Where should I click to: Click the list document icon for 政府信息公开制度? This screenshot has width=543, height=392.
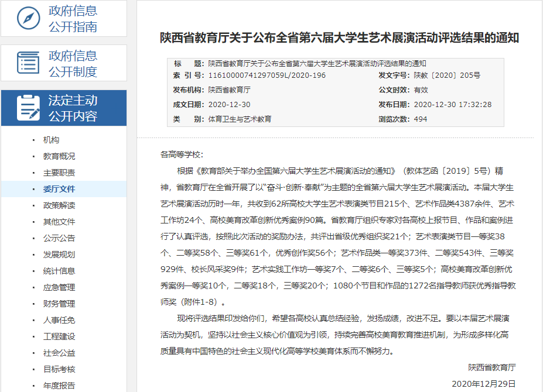(28, 63)
